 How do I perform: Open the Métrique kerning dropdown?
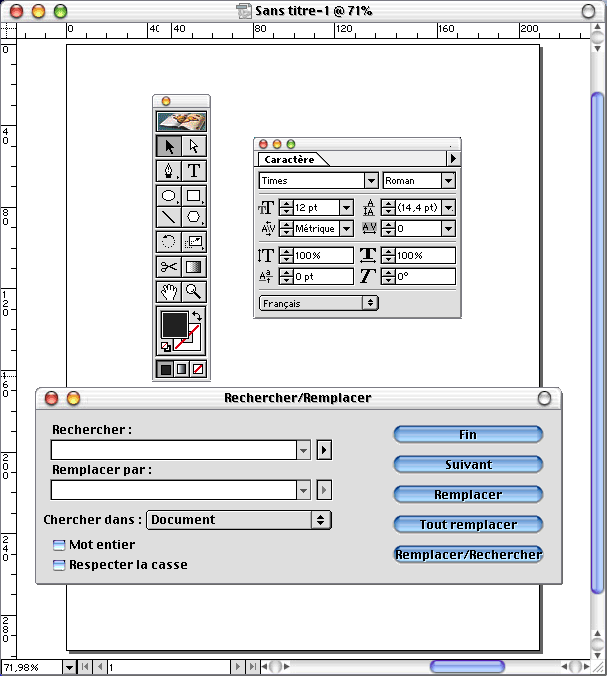(346, 228)
